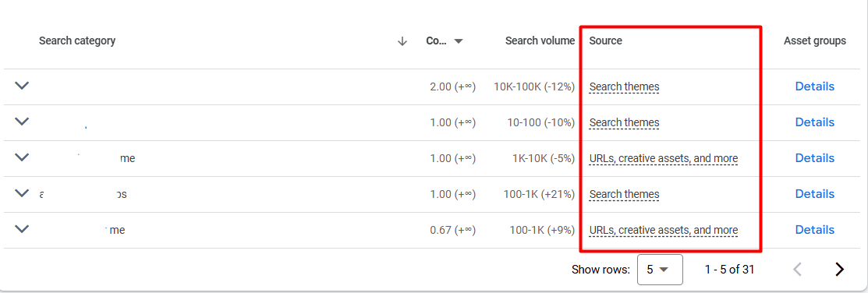Click URLs, creative assets source in third row
Screen dimensions: 868x293
click(664, 159)
